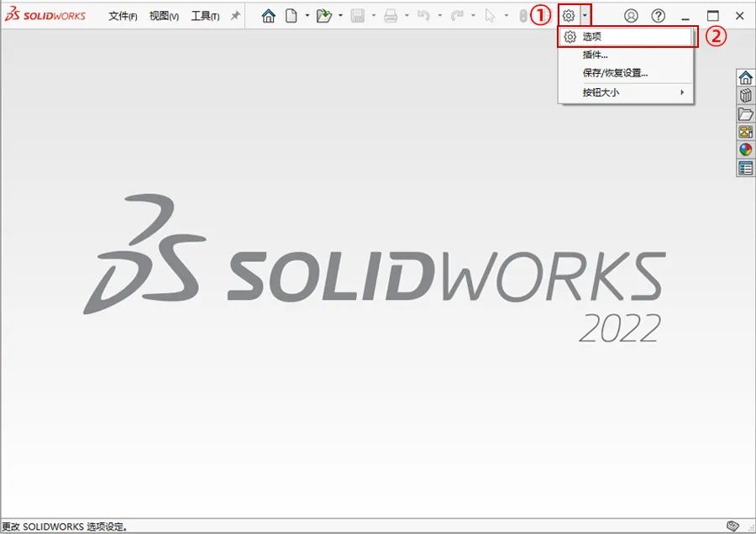Image resolution: width=756 pixels, height=534 pixels.
Task: Pin the menu bar with the pushpin icon
Action: click(x=235, y=16)
